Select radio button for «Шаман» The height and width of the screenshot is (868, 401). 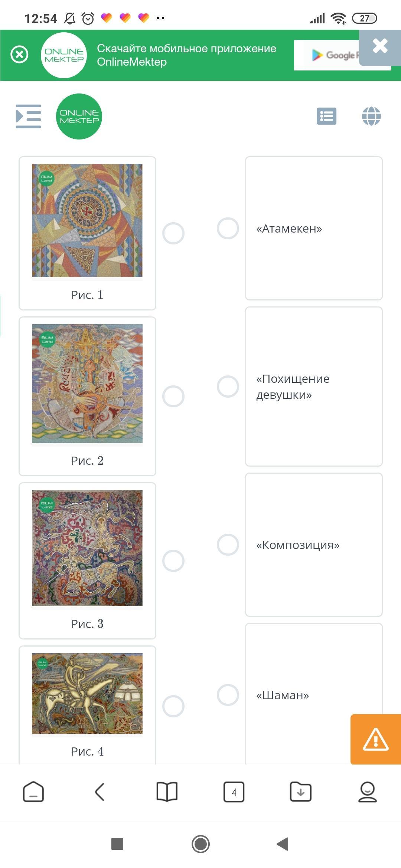pos(228,695)
